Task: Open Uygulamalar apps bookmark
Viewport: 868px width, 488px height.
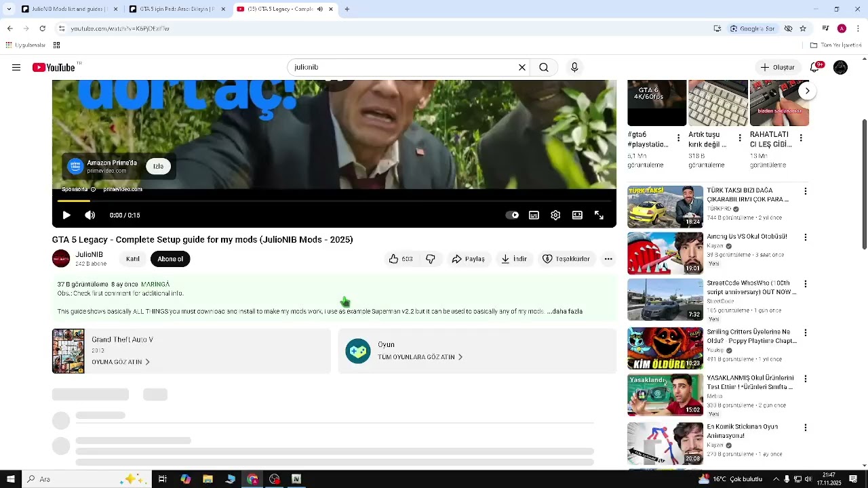Action: (x=25, y=45)
